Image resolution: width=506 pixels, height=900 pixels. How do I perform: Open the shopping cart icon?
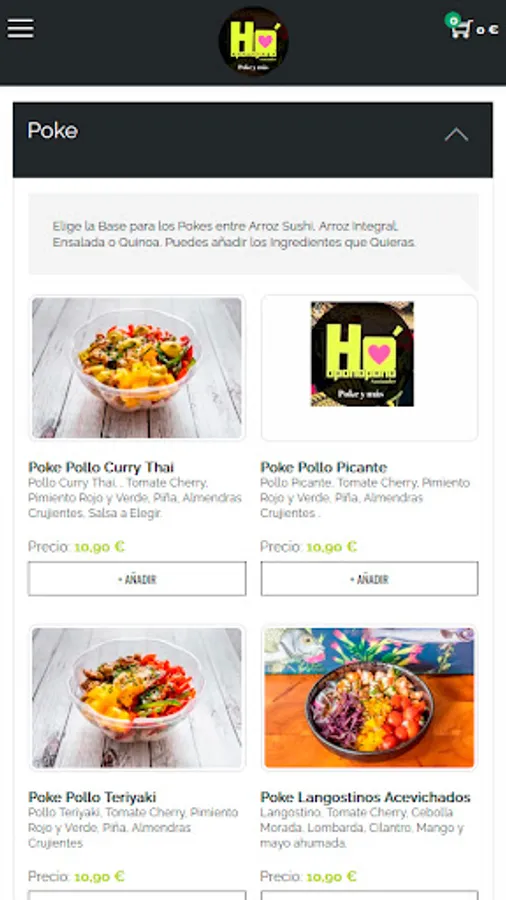coord(462,28)
